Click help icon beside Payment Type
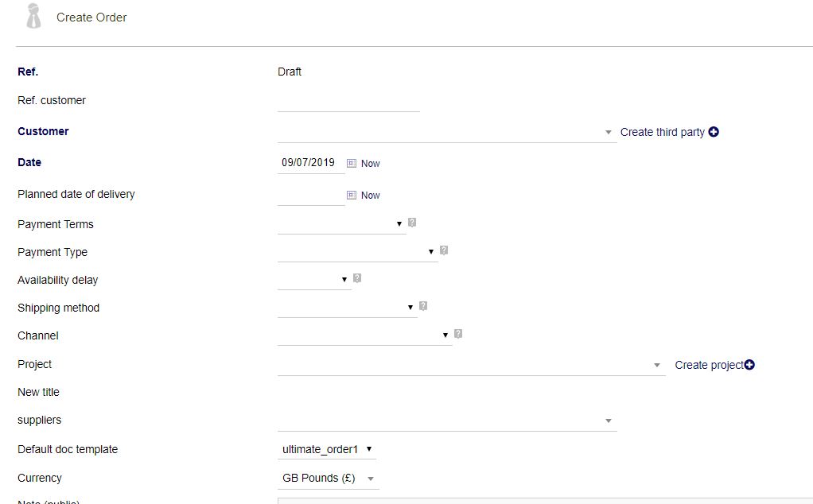This screenshot has width=813, height=504. coord(444,250)
